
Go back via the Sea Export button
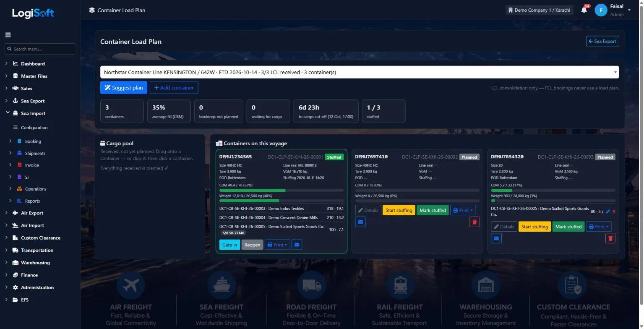pyautogui.click(x=602, y=41)
